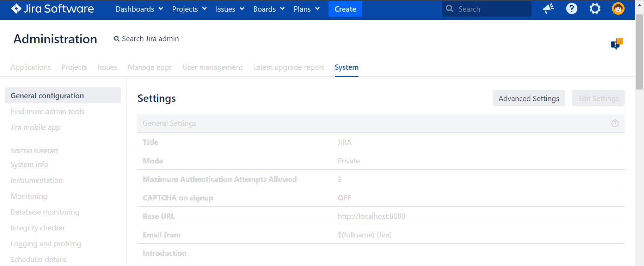
Task: Open Monitoring page
Action: coord(29,196)
